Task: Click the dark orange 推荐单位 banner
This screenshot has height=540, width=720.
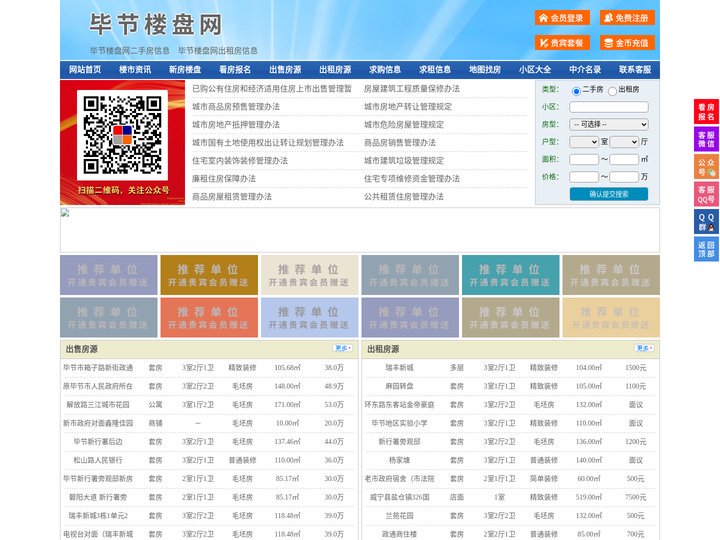Action: point(209,275)
